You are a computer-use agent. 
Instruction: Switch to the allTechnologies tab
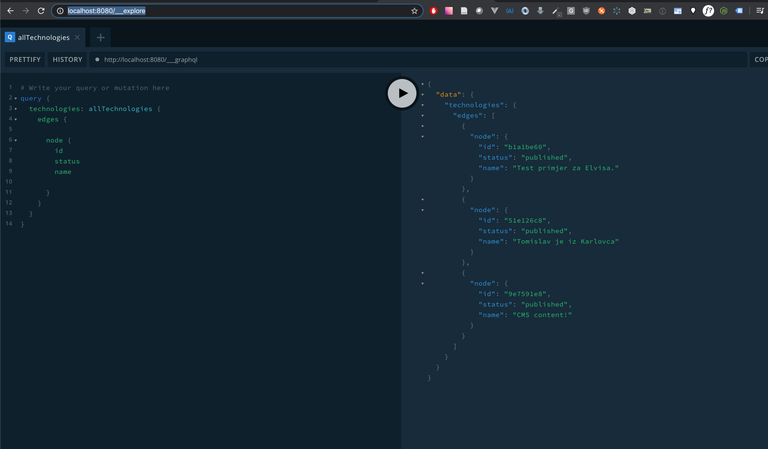point(43,37)
